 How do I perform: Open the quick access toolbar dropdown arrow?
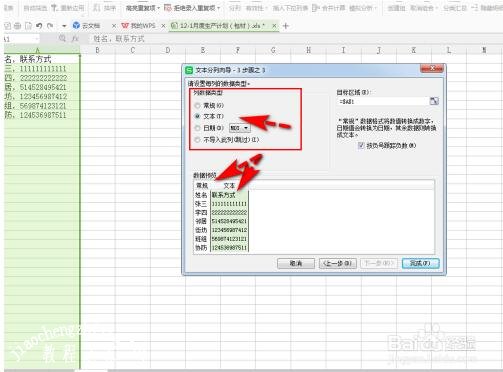(64, 26)
